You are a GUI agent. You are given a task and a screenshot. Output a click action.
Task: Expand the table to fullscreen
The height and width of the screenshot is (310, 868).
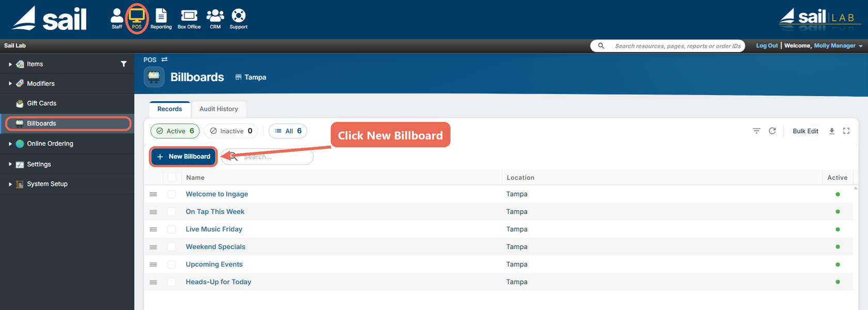(846, 131)
